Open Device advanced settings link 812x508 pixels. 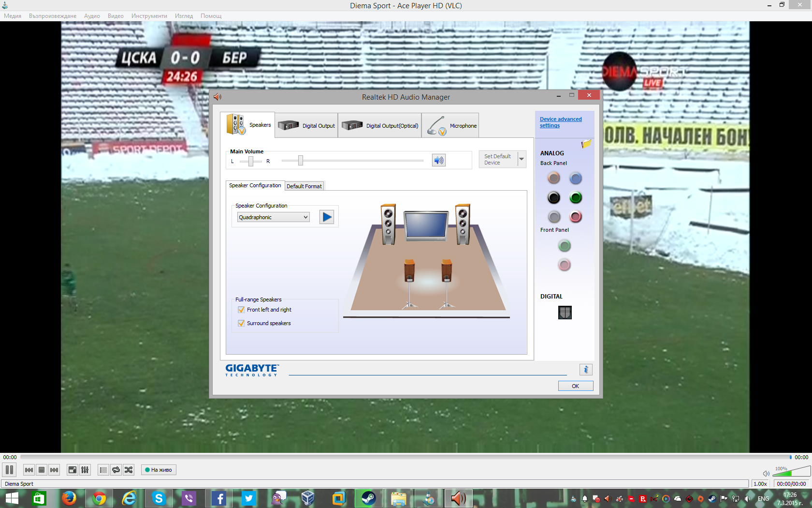click(x=561, y=122)
